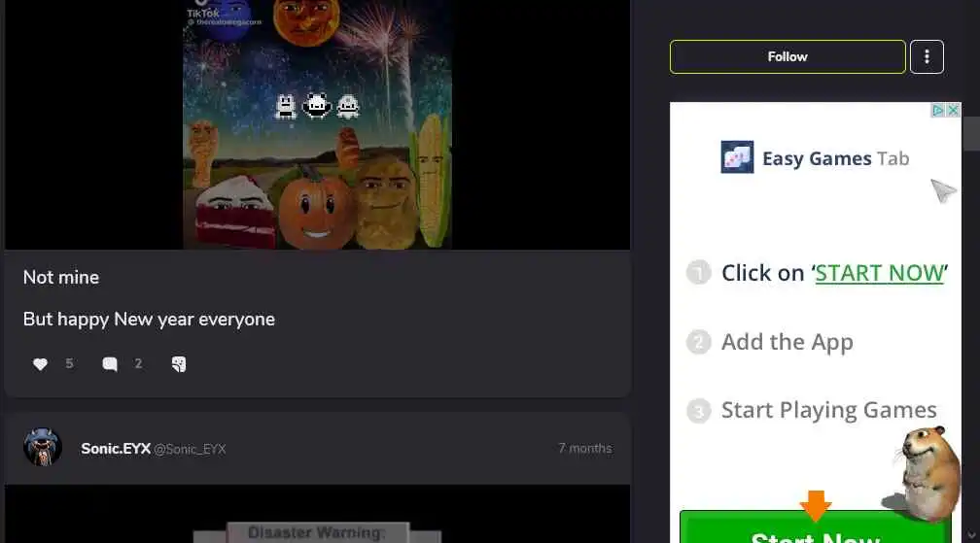Image resolution: width=980 pixels, height=543 pixels.
Task: Click the page scrollbar thumb
Action: pos(971,134)
